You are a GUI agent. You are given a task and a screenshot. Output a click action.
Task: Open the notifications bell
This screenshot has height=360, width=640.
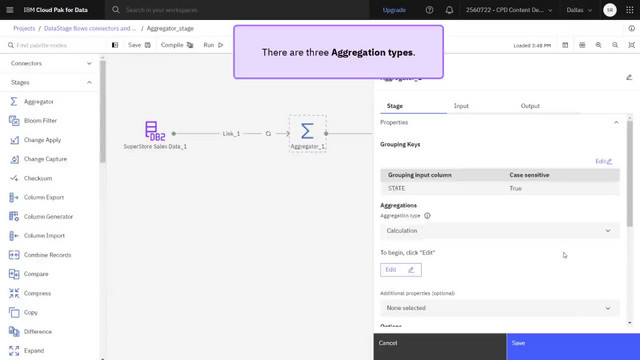[449, 10]
